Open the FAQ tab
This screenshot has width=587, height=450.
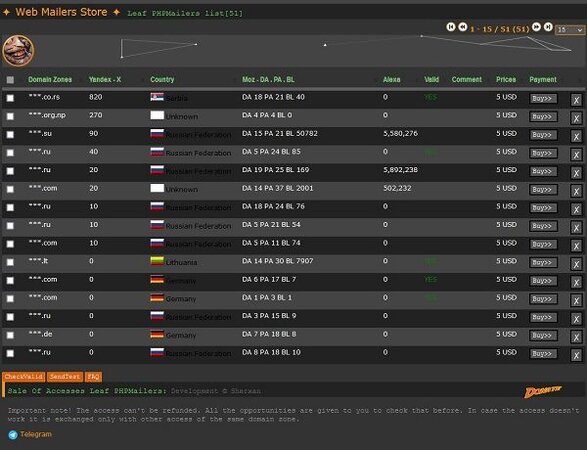point(93,377)
